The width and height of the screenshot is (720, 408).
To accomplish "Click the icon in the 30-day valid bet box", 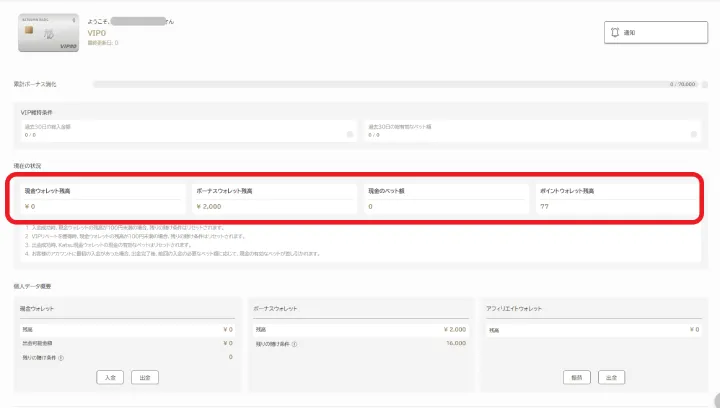I will (694, 134).
